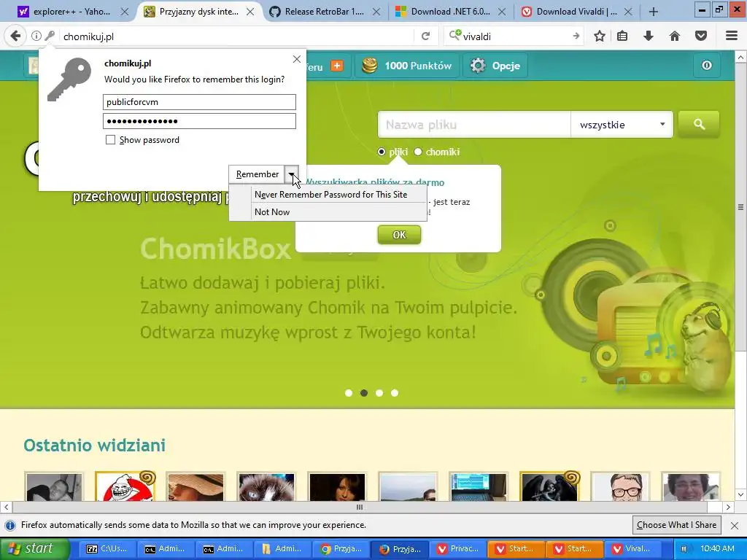Screen dimensions: 747x560
Task: Open 7-Zip C:\Us... taskbar item
Action: [x=107, y=548]
